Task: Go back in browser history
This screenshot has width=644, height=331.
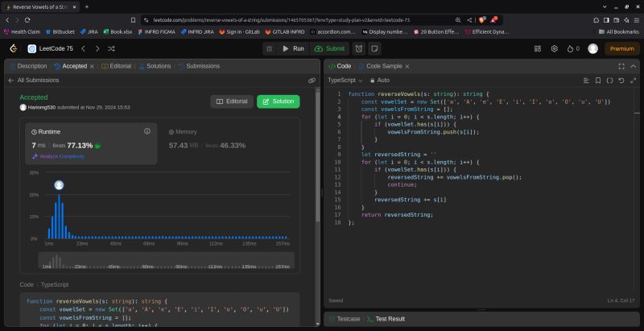Action: pyautogui.click(x=7, y=19)
